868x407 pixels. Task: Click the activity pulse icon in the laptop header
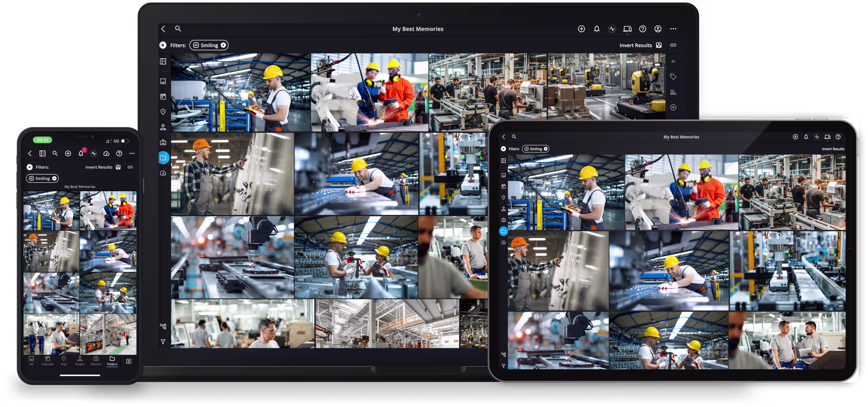[612, 29]
